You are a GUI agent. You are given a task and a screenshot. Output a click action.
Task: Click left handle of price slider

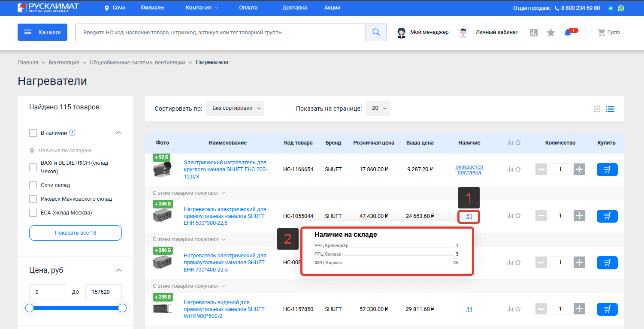tap(30, 308)
